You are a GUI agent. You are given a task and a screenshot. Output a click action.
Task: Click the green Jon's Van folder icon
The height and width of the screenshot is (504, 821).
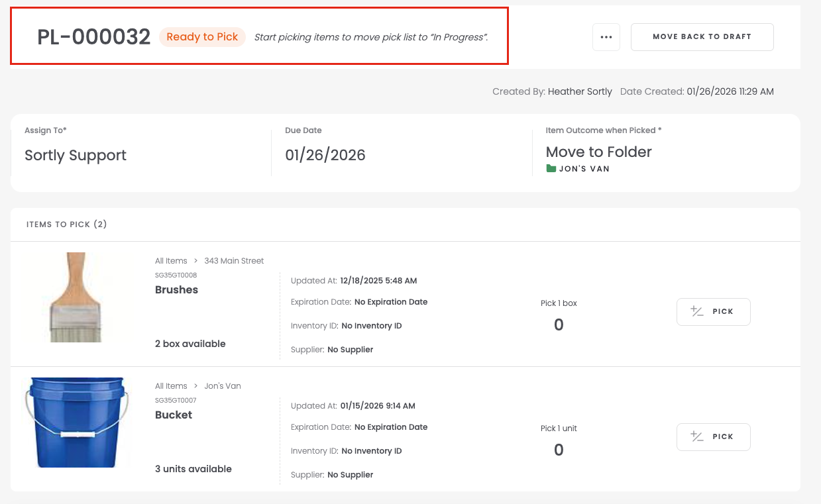(x=551, y=169)
